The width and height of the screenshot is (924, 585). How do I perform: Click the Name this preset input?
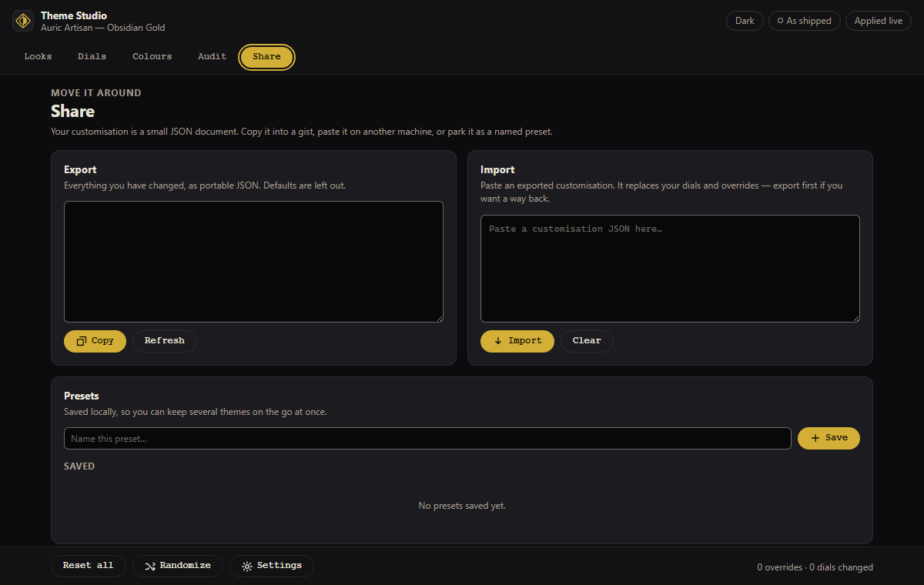pos(427,438)
